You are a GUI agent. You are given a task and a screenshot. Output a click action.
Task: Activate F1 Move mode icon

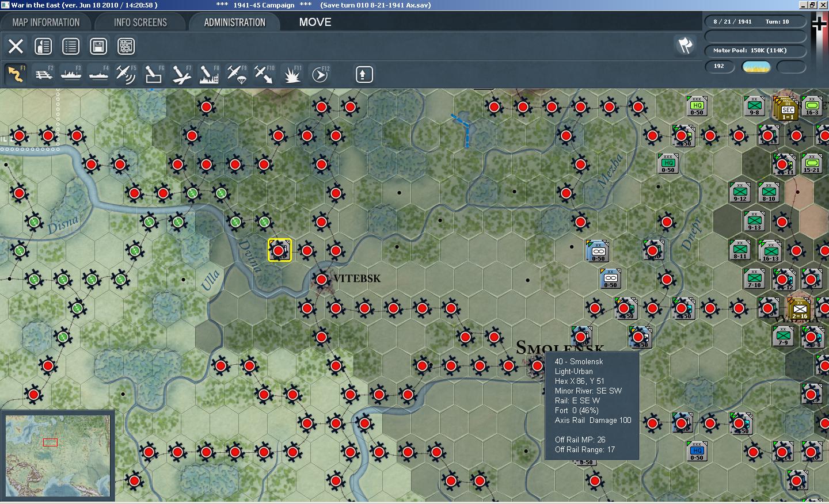point(16,74)
